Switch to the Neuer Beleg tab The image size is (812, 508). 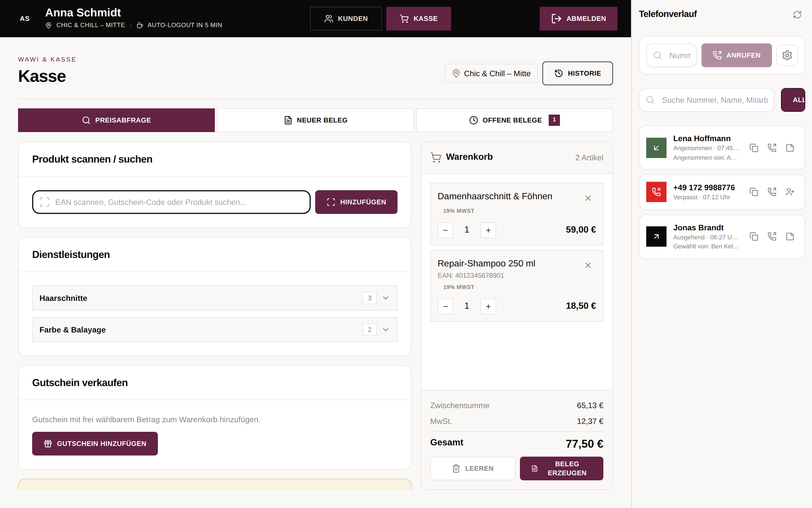(x=315, y=120)
